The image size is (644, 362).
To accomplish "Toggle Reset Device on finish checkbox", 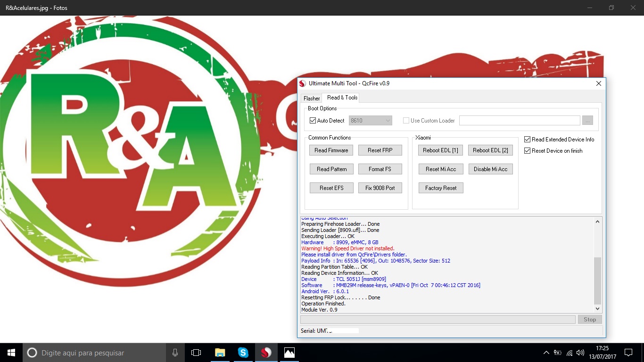I will coord(528,151).
